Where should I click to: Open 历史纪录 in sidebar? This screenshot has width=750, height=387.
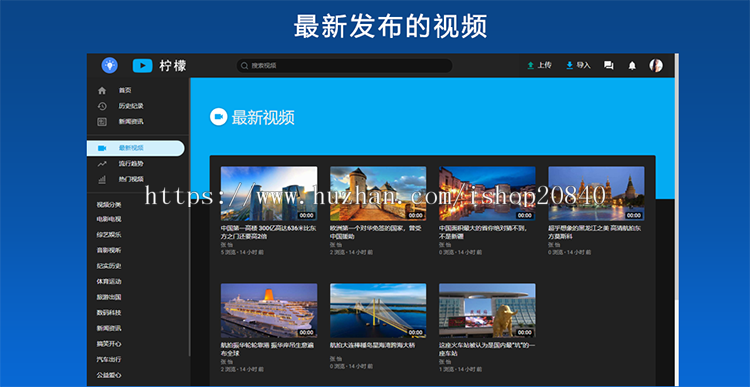click(131, 106)
